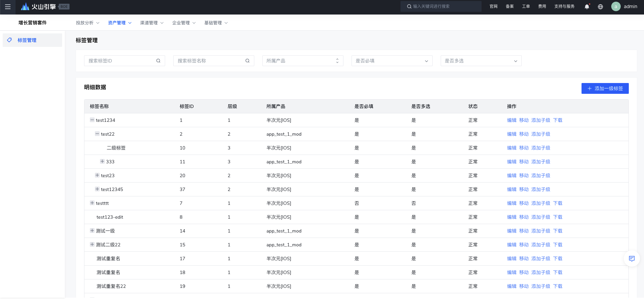Click the 支持与服务 top link
Viewport: 644px width, 299px height.
click(x=564, y=6)
